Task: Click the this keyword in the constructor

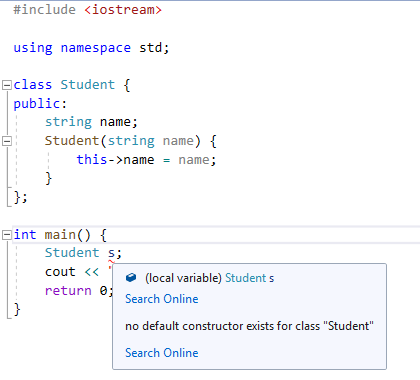Action: tap(92, 160)
